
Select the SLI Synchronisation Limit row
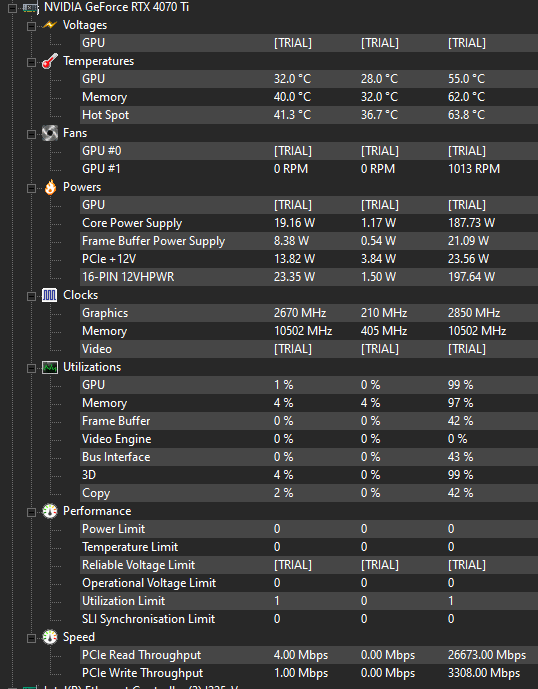[309, 619]
